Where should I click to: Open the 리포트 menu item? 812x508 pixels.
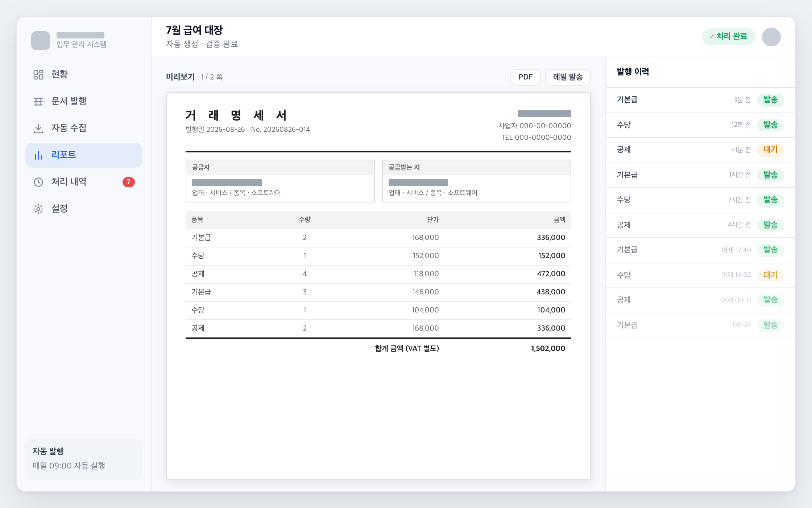click(x=84, y=155)
